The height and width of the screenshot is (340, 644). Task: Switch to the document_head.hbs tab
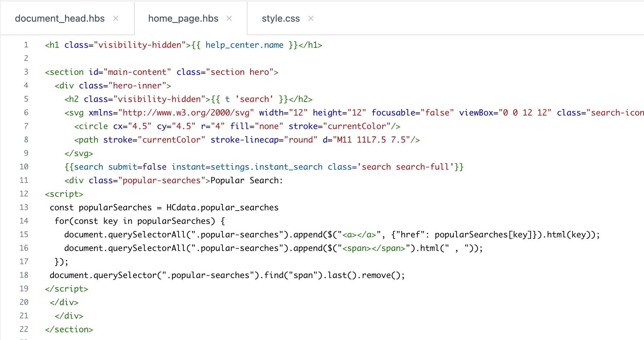(60, 18)
